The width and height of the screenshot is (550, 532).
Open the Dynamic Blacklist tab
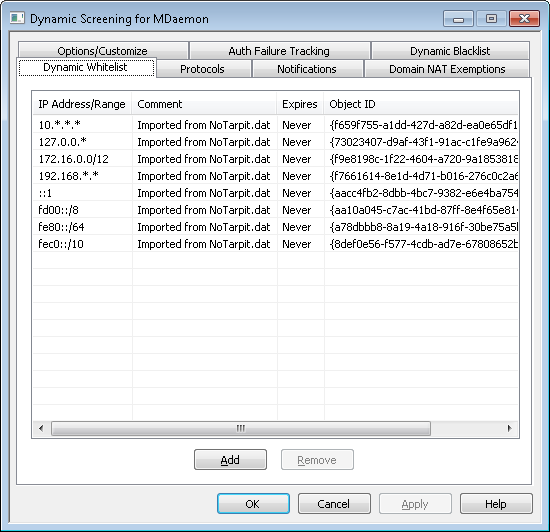coord(450,50)
